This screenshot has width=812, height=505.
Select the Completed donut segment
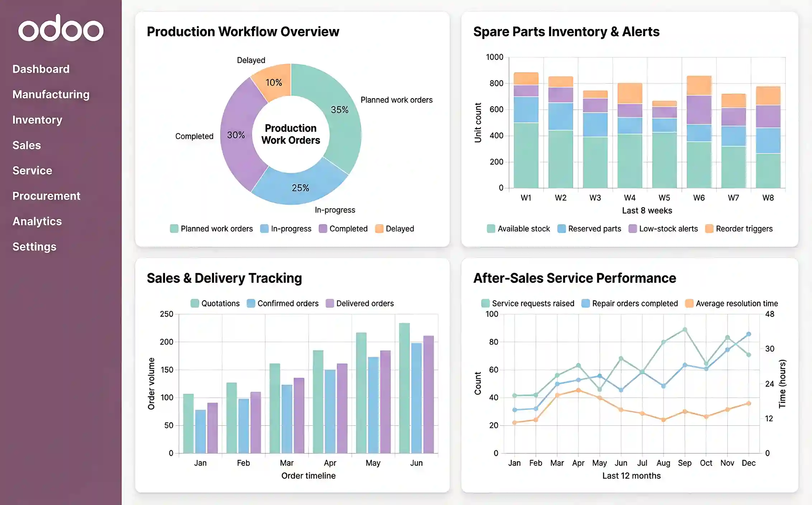pos(236,136)
